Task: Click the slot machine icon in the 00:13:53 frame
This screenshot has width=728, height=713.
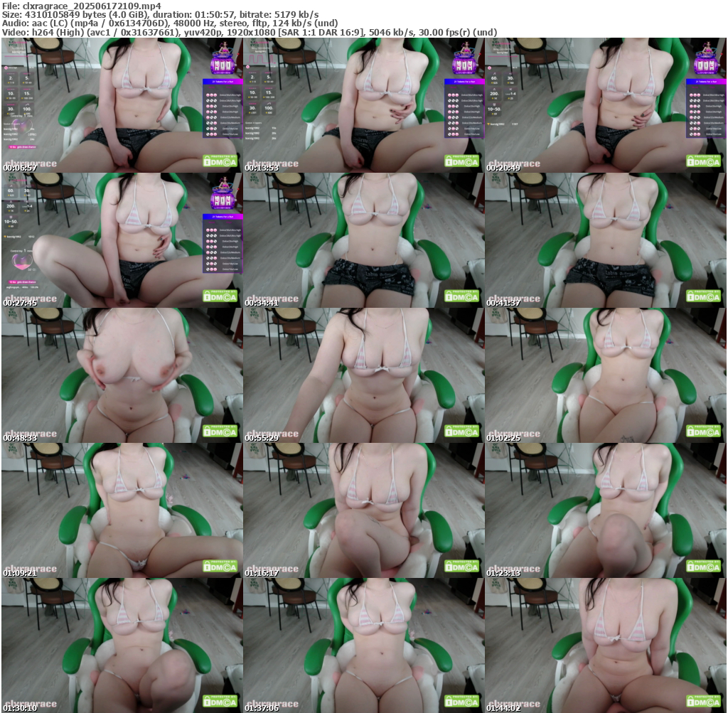Action: (466, 60)
